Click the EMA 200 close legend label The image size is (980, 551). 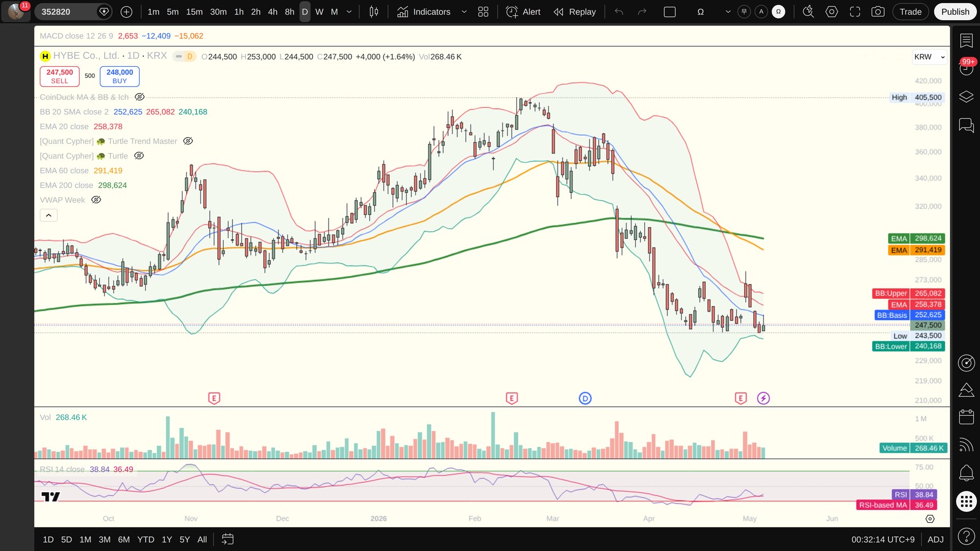pos(66,185)
